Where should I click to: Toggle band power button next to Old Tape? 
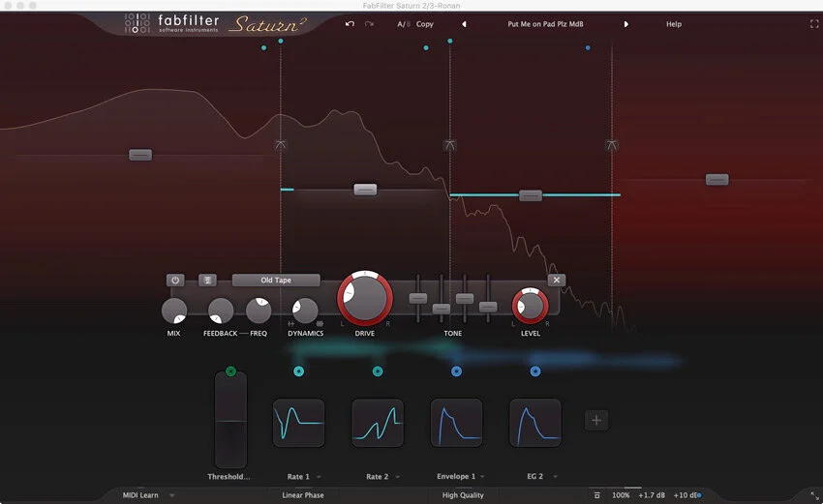(175, 281)
